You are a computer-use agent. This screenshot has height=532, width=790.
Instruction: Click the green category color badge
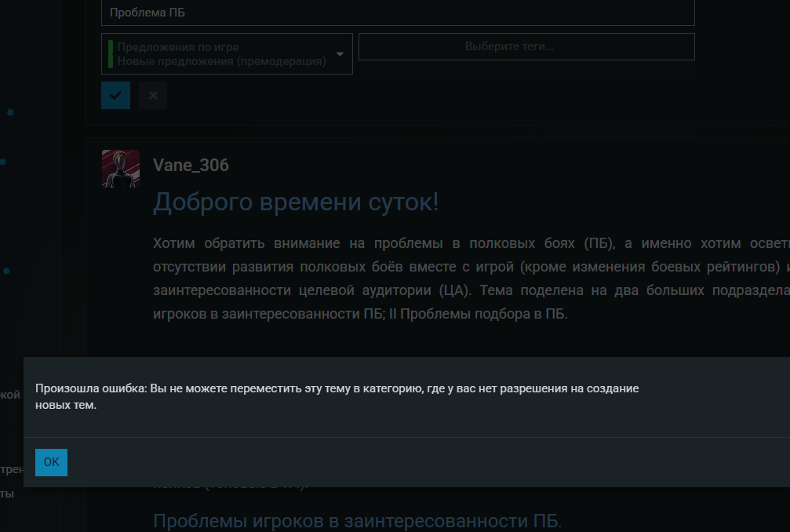click(x=111, y=54)
